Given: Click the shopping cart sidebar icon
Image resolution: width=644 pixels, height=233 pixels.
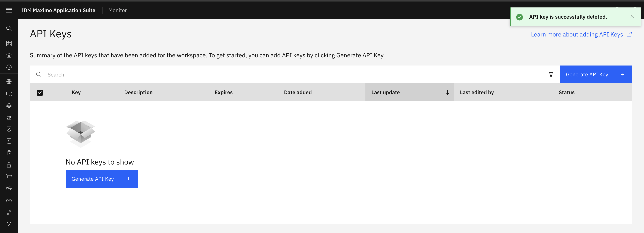Looking at the screenshot, I should [x=9, y=177].
